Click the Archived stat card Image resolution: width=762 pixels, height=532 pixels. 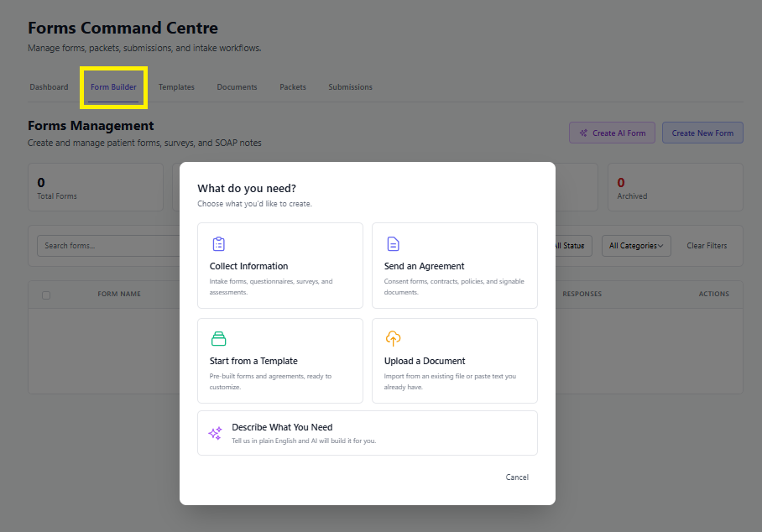(x=676, y=187)
